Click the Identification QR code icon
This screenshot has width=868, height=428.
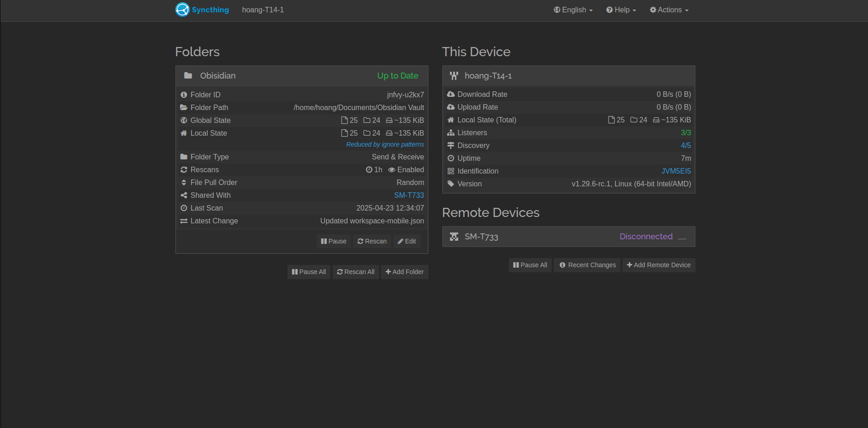(451, 171)
